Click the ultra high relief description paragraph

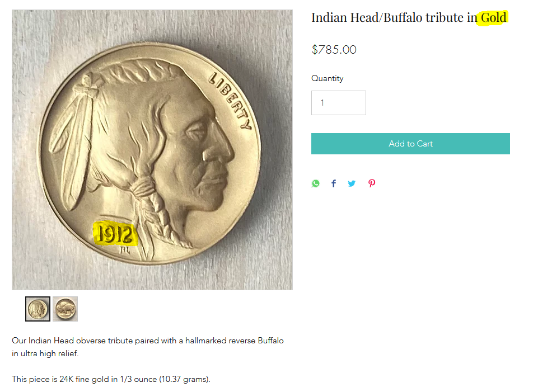point(148,347)
